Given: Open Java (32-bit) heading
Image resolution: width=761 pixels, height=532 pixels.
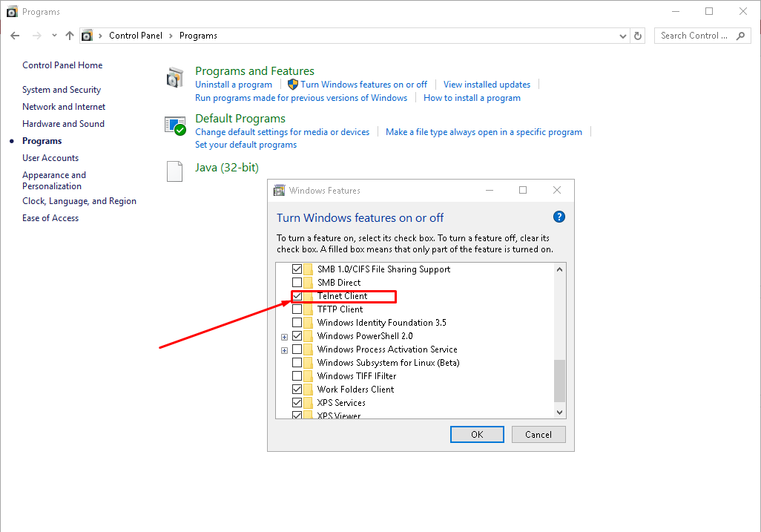Looking at the screenshot, I should [x=227, y=168].
